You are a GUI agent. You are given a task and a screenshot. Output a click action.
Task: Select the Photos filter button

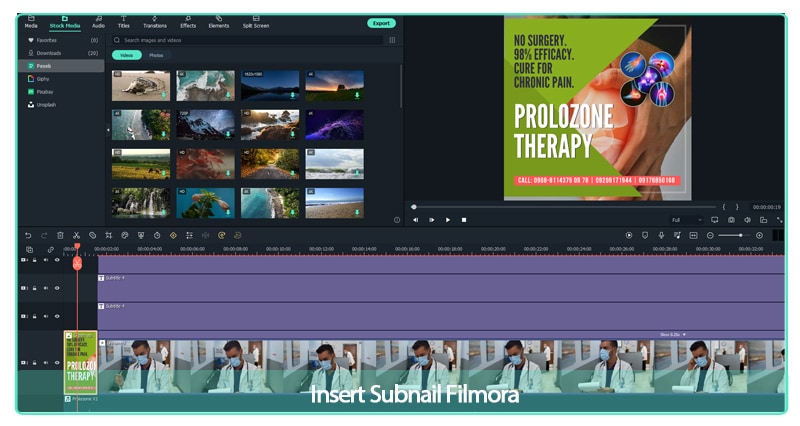(156, 55)
